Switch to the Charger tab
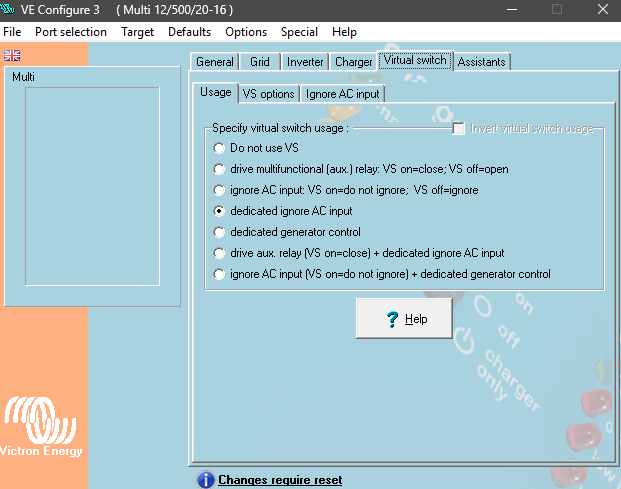Screen dimensions: 621x489 click(354, 62)
